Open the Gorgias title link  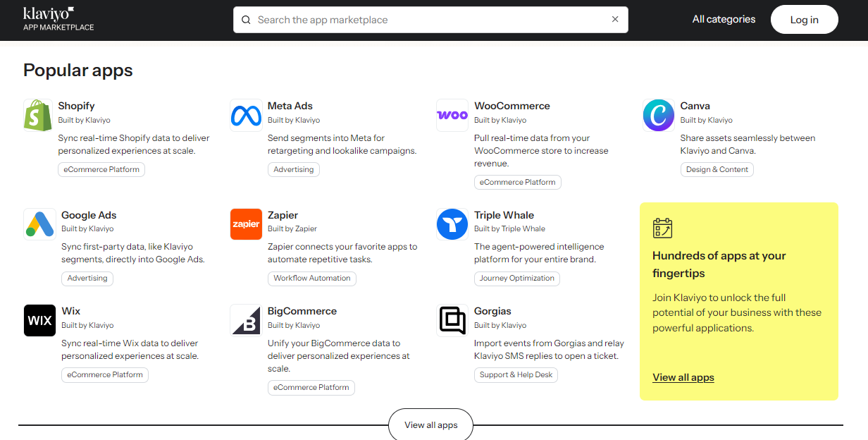(x=492, y=311)
